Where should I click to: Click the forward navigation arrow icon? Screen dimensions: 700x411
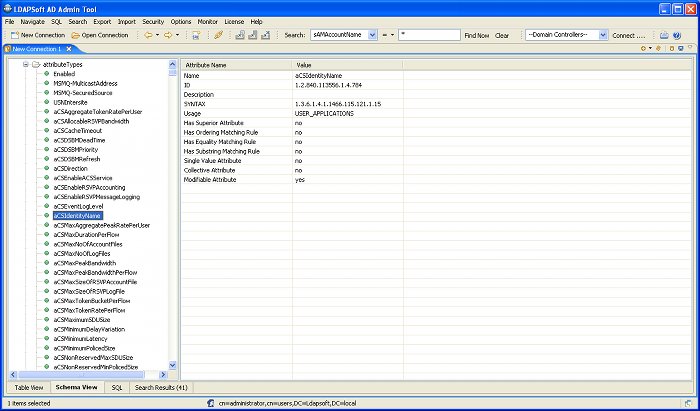[x=168, y=35]
